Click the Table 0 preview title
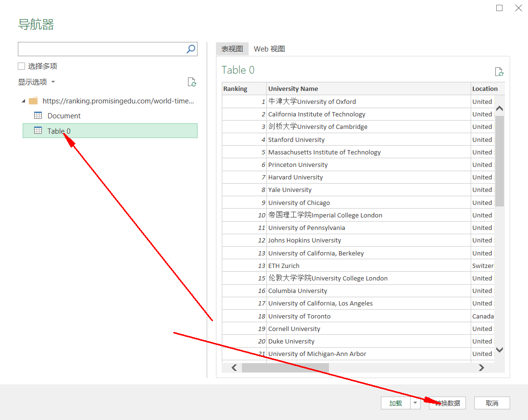The image size is (528, 420). point(238,70)
